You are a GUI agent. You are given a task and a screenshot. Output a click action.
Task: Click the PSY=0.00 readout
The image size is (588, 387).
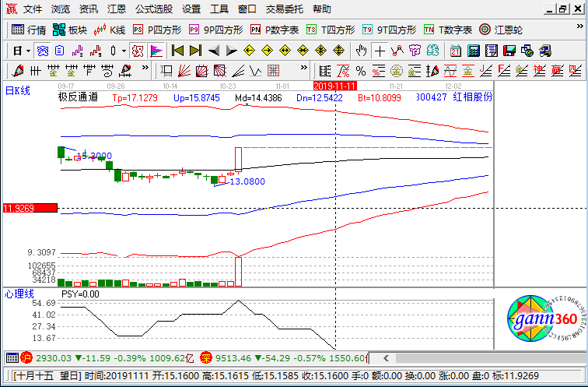click(80, 294)
